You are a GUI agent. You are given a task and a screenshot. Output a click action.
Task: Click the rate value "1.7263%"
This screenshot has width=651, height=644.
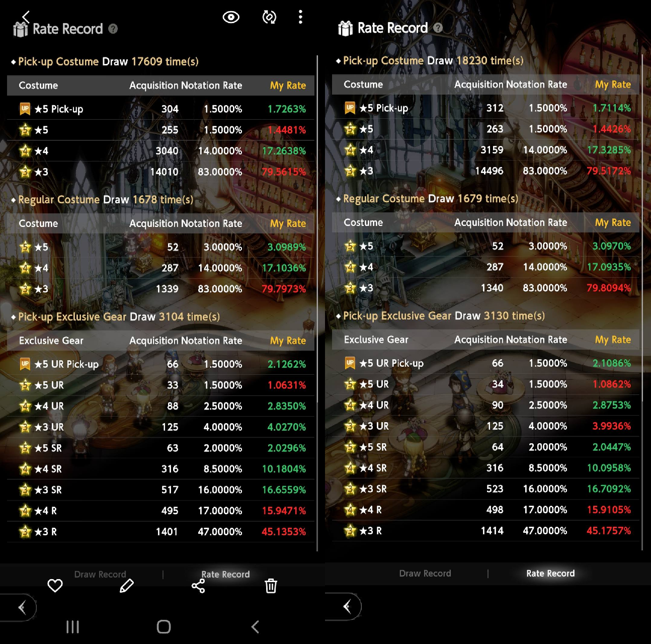point(287,109)
